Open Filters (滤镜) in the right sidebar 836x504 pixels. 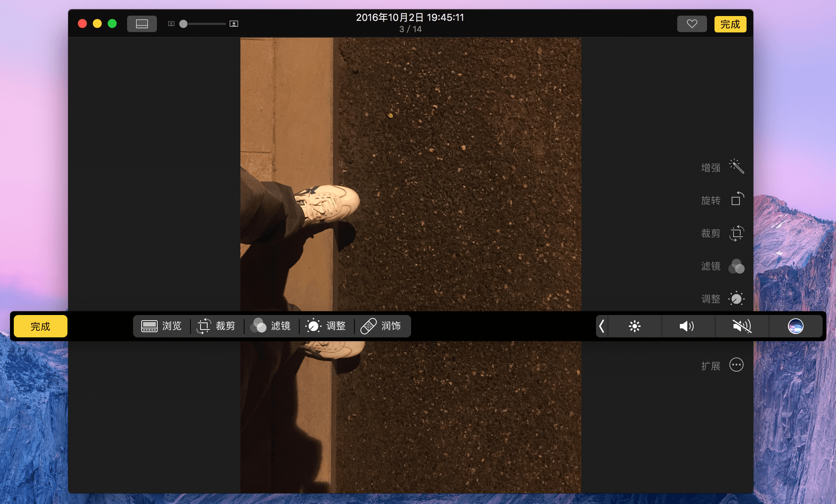(x=722, y=266)
